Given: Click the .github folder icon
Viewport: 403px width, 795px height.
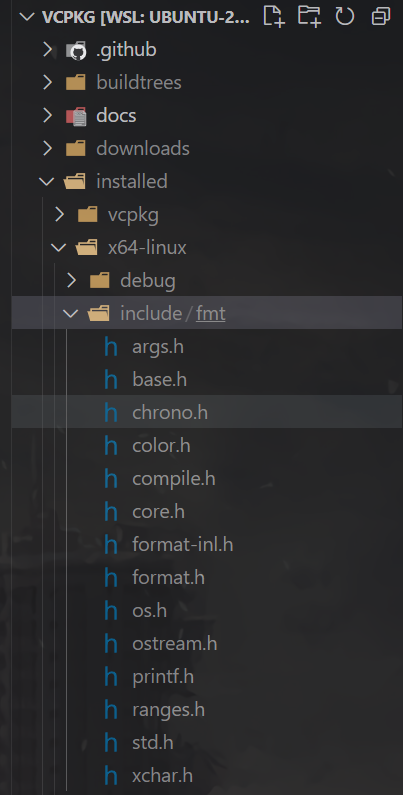Looking at the screenshot, I should click(76, 50).
